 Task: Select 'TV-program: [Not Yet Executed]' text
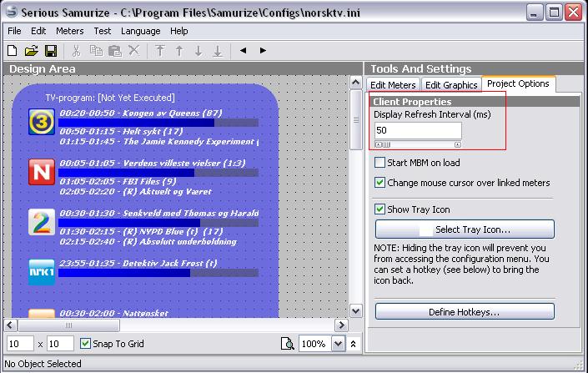110,98
